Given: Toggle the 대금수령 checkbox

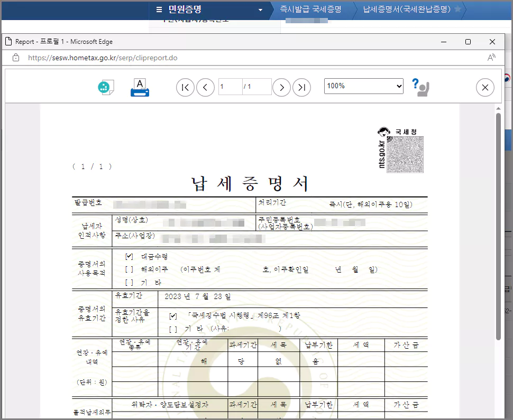Looking at the screenshot, I should 129,257.
